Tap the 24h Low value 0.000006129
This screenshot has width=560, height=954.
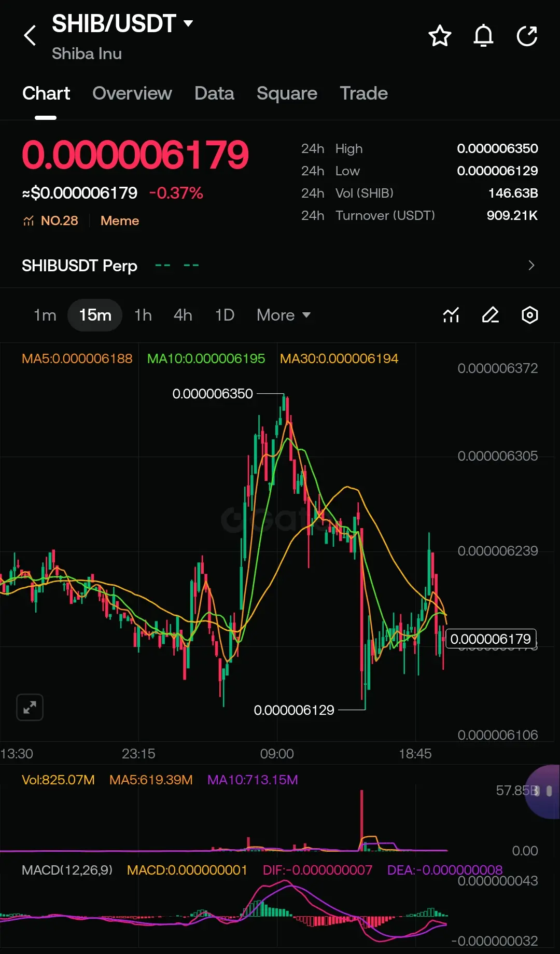point(497,171)
